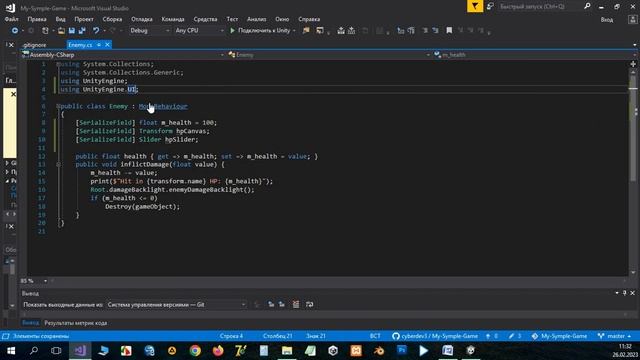640x360 pixels.
Task: Toggle word wrap in the output panel
Action: click(x=310, y=304)
